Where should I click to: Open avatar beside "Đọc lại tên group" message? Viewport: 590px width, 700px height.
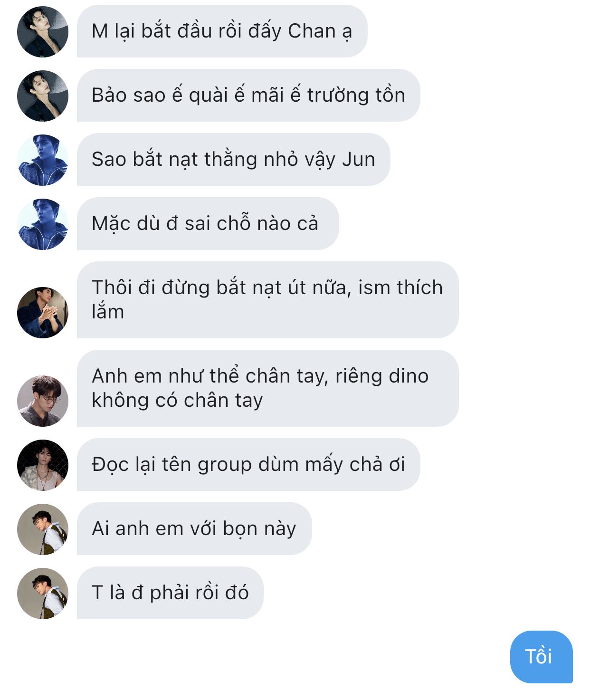click(43, 465)
